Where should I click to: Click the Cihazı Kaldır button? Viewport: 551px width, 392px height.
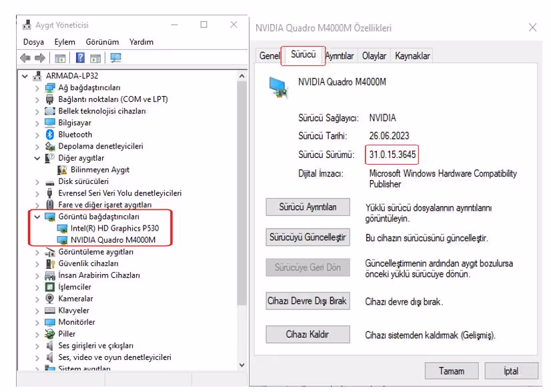coord(308,334)
